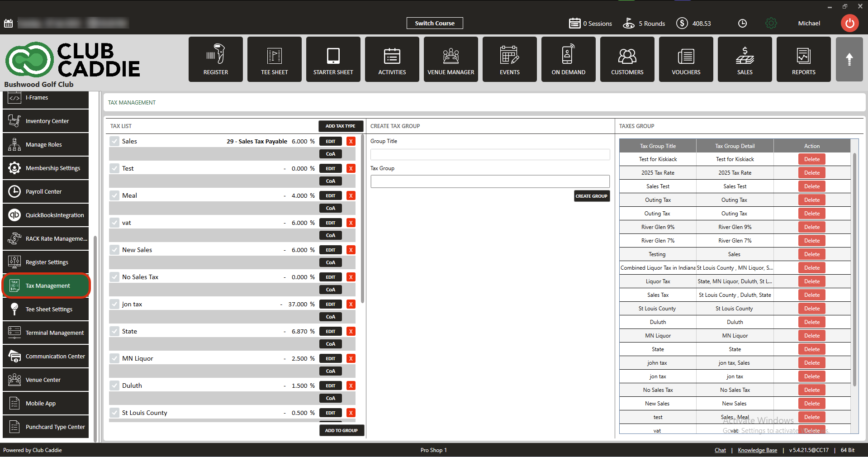Click the Tax Group Title column header

[x=658, y=146]
